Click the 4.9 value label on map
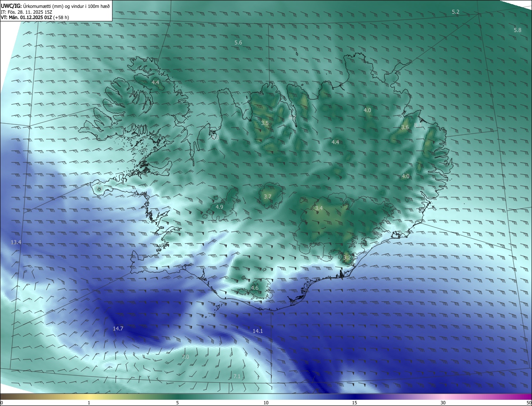The height and width of the screenshot is (406, 532). coord(219,207)
